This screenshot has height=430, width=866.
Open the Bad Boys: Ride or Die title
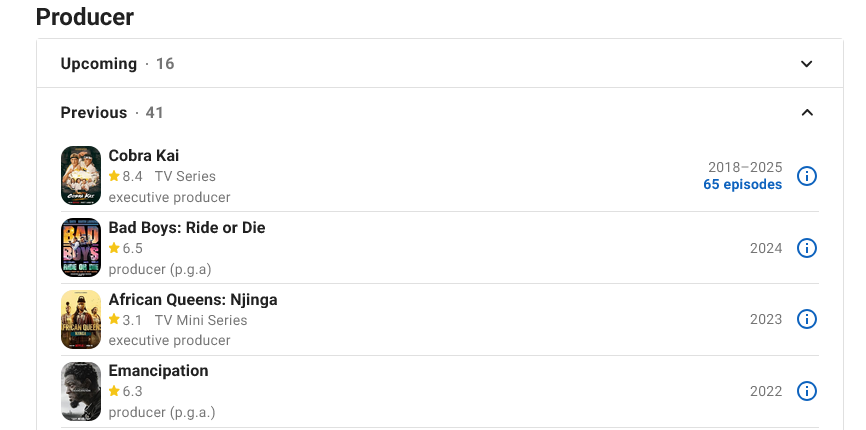click(x=187, y=227)
